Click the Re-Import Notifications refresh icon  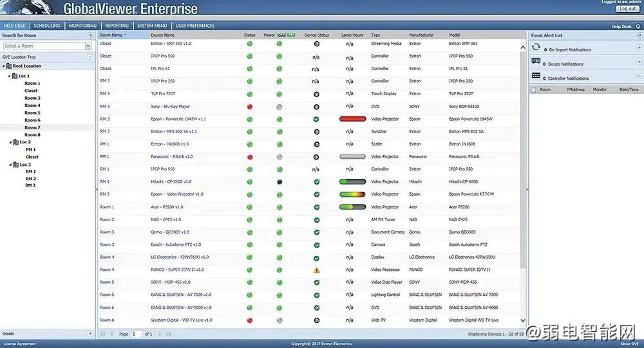(536, 47)
